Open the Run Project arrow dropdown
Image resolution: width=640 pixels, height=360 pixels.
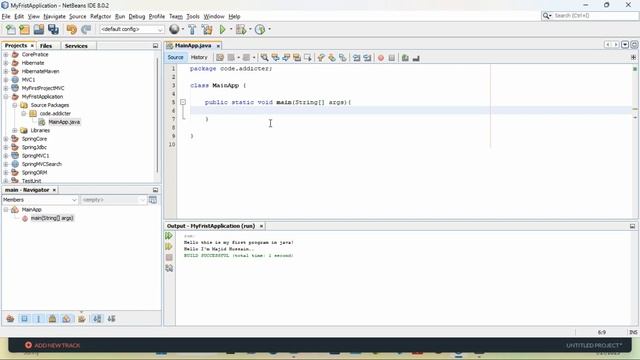tap(231, 29)
